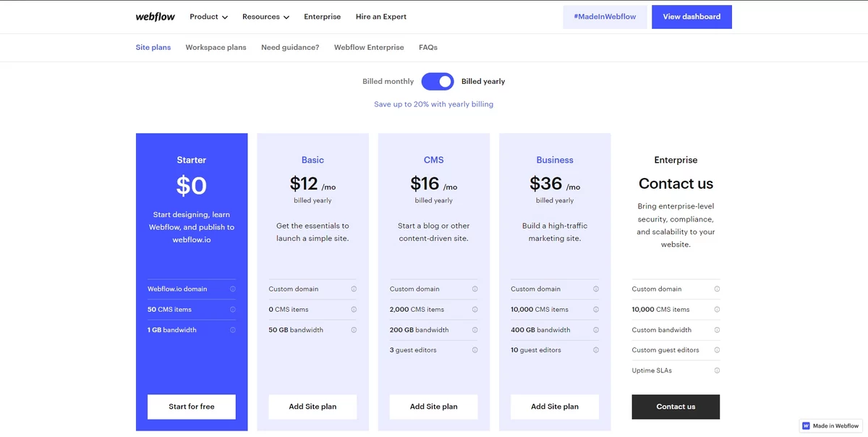The width and height of the screenshot is (868, 437).
Task: Toggle the billing period switch
Action: 438,81
